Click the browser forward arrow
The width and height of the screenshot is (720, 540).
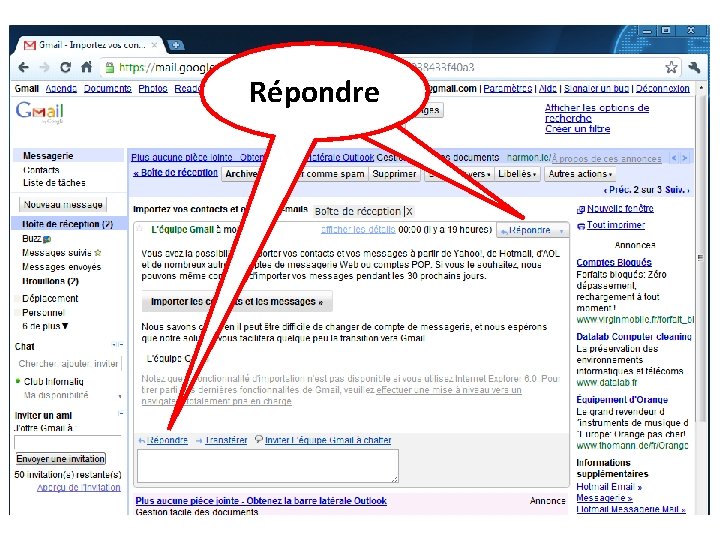pyautogui.click(x=45, y=68)
